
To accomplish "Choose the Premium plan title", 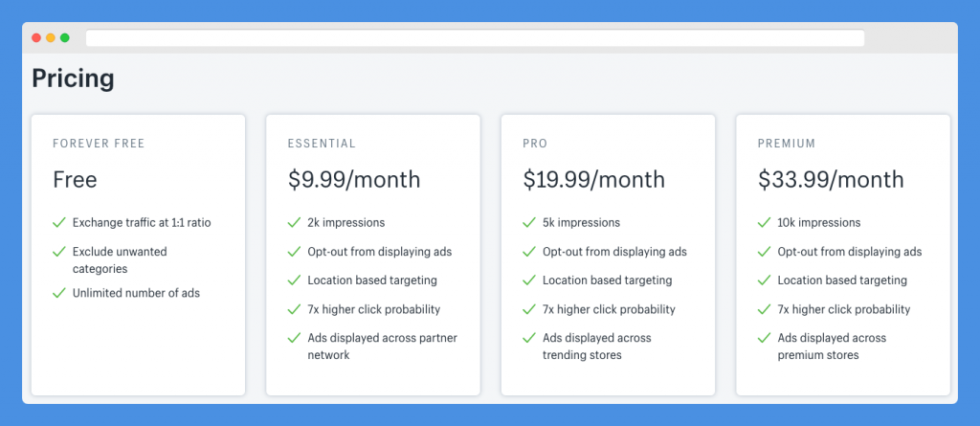I will (787, 144).
